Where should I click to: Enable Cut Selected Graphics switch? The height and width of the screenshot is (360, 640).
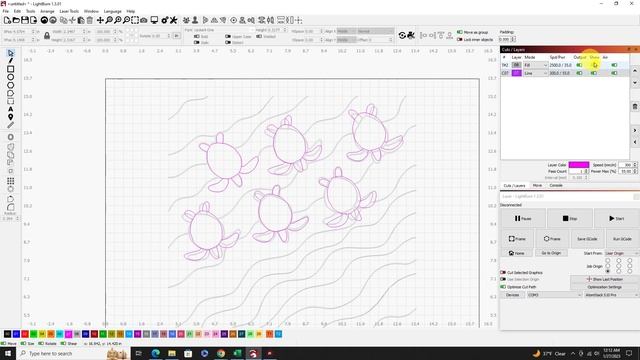click(503, 272)
